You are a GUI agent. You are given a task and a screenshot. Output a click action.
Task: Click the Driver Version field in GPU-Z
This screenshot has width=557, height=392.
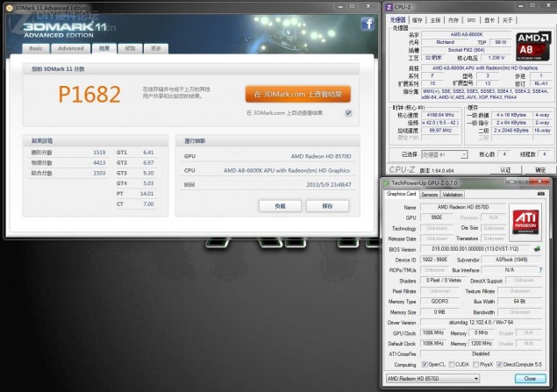tap(481, 323)
